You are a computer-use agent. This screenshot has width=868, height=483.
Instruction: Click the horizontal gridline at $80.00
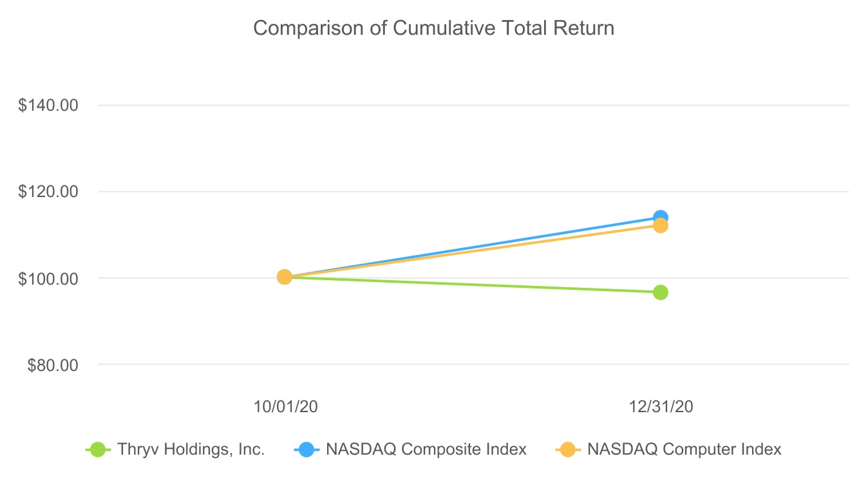451,365
